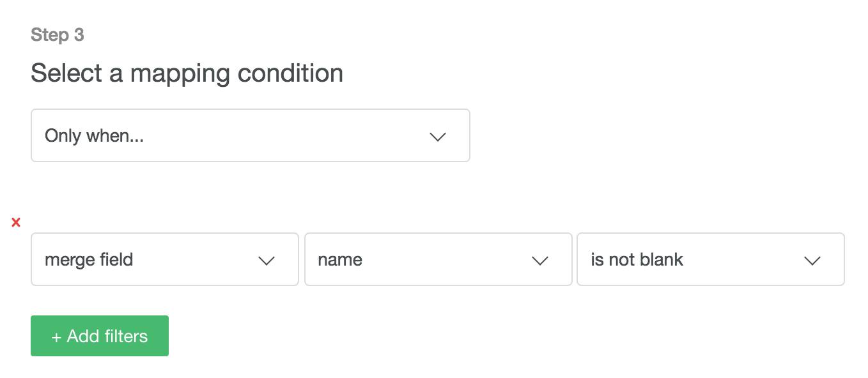Click the chevron arrow beside "merge field"
Viewport: 868px width, 378px height.
(266, 261)
